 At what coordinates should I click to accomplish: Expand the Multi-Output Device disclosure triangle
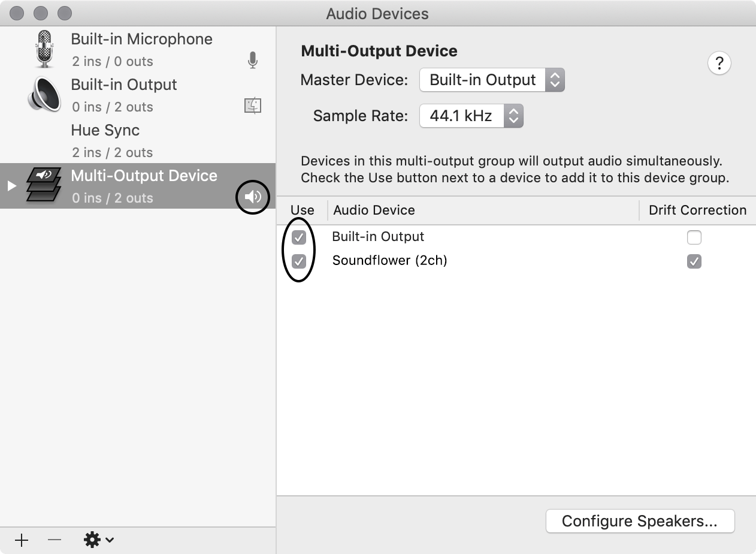10,186
